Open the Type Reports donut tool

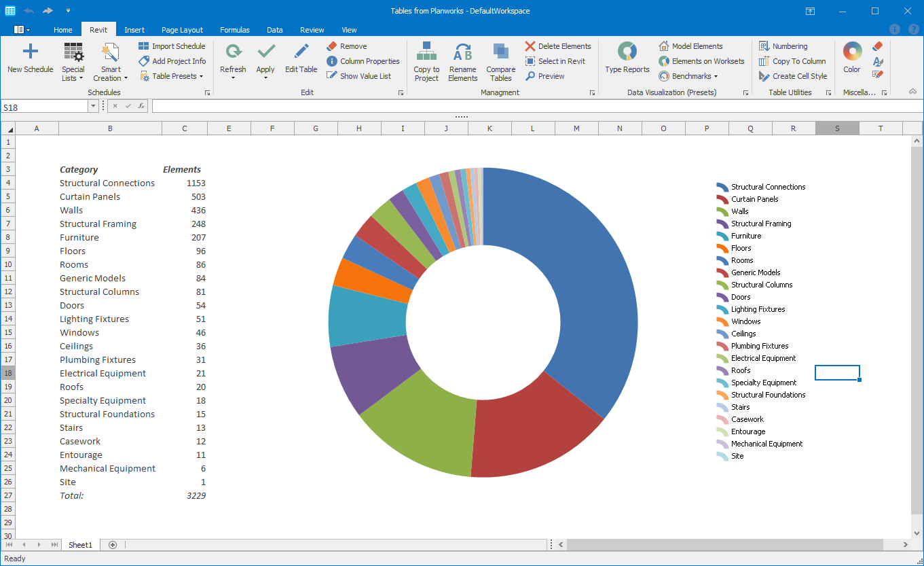click(626, 60)
